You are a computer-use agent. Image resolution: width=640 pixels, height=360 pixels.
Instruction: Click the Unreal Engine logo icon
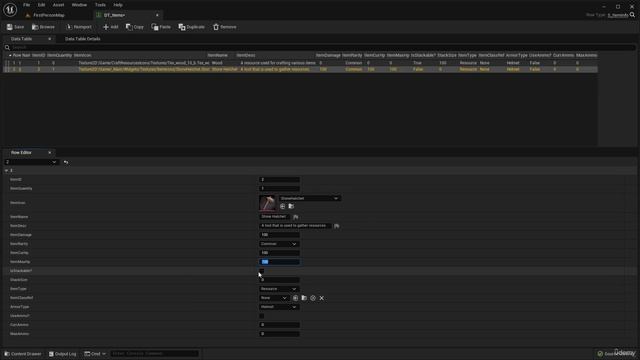coord(10,9)
